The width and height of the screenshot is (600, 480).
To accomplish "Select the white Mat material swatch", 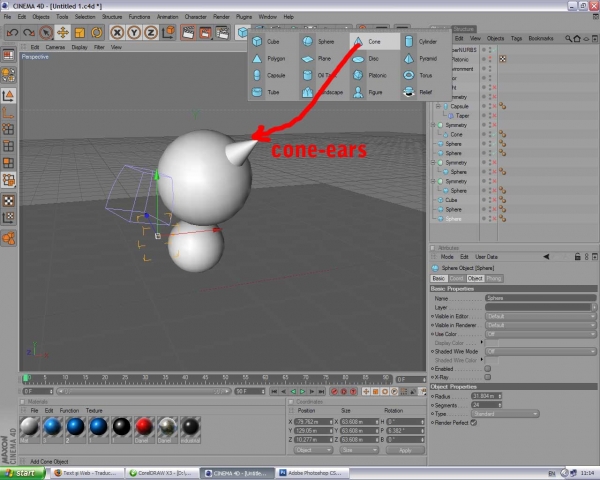I will coord(29,429).
